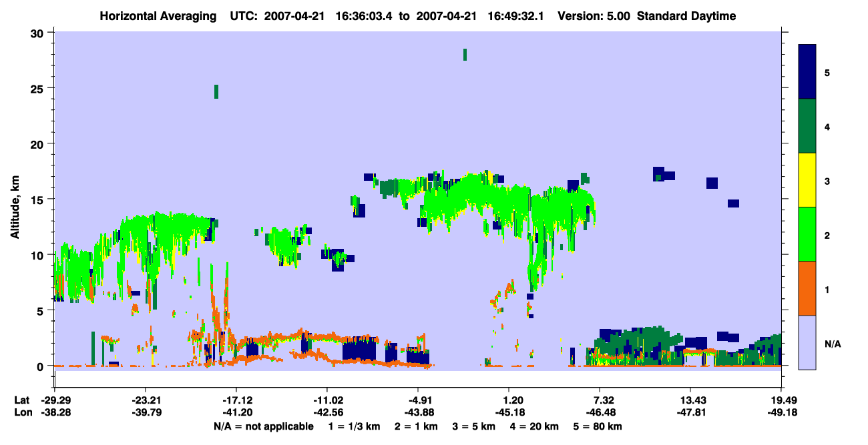Click longitude value -47.81

pos(691,412)
